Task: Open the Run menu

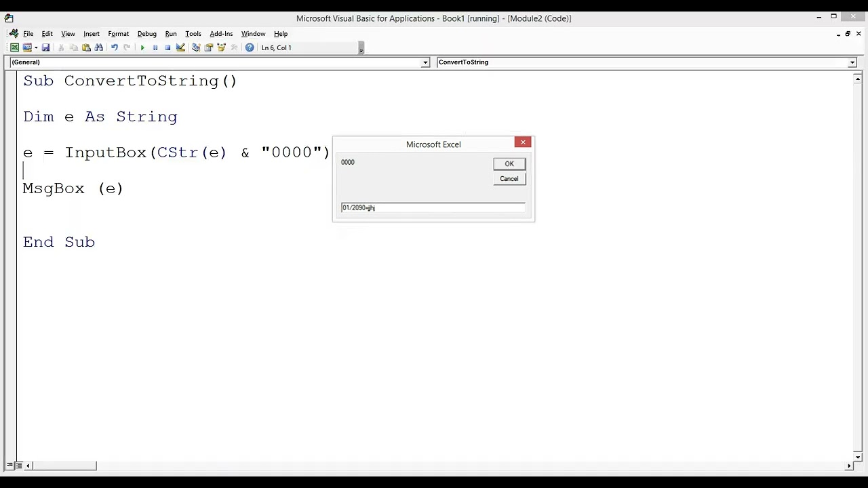Action: (x=171, y=33)
